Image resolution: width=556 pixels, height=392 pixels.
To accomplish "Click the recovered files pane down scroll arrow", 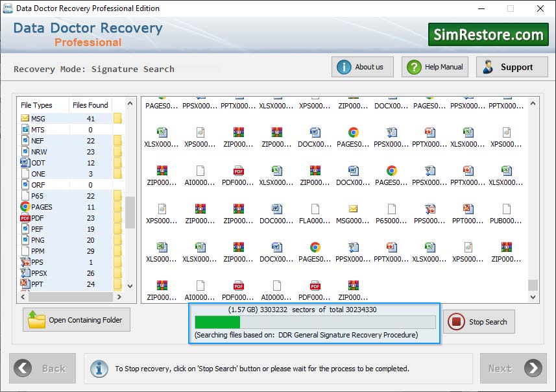I will [533, 297].
